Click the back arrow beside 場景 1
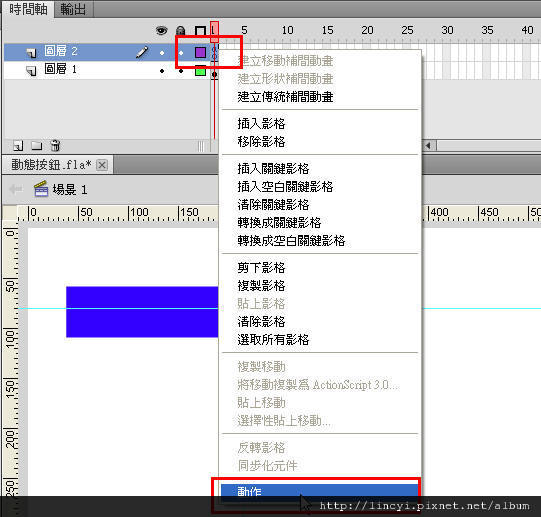 pyautogui.click(x=16, y=189)
